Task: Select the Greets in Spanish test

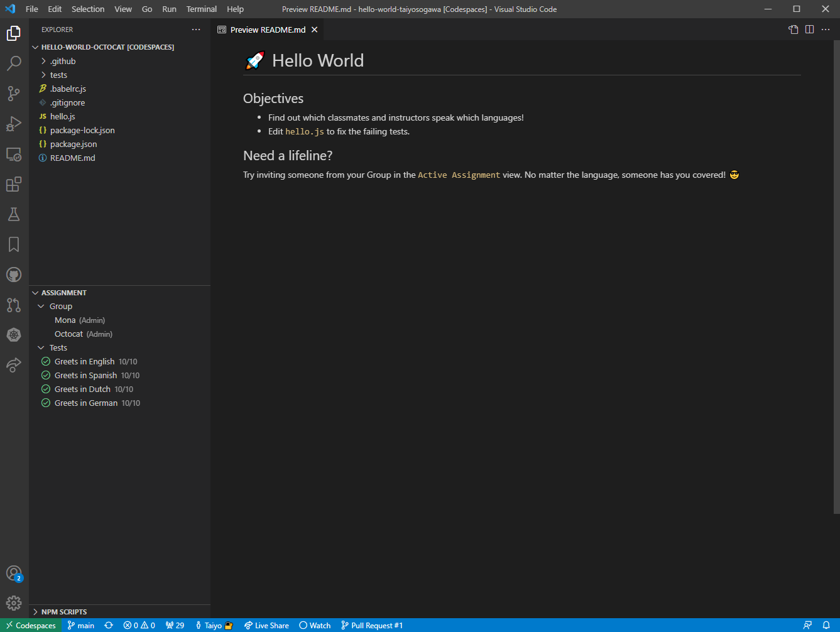Action: (85, 375)
